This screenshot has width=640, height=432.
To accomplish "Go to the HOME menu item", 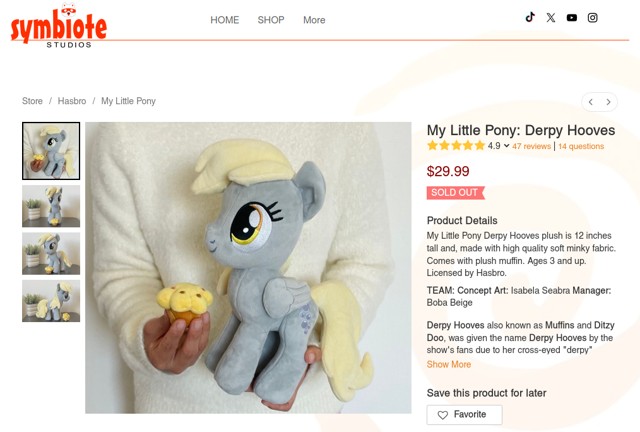I will pyautogui.click(x=225, y=20).
